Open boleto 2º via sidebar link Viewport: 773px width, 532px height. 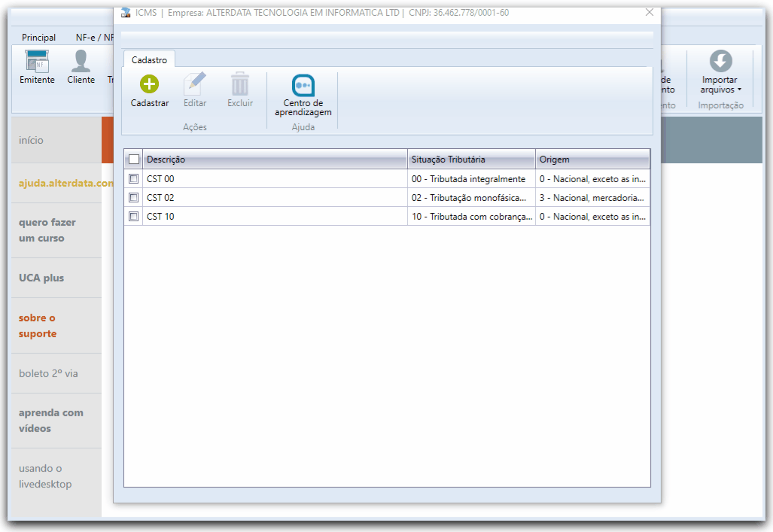coord(48,373)
